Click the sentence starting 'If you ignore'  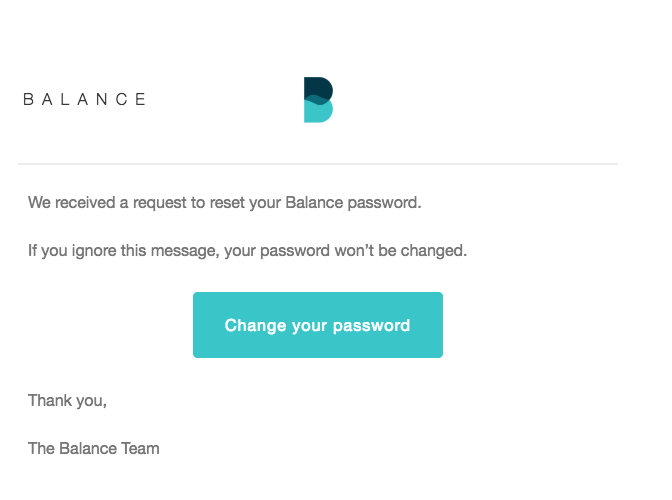[x=248, y=251]
